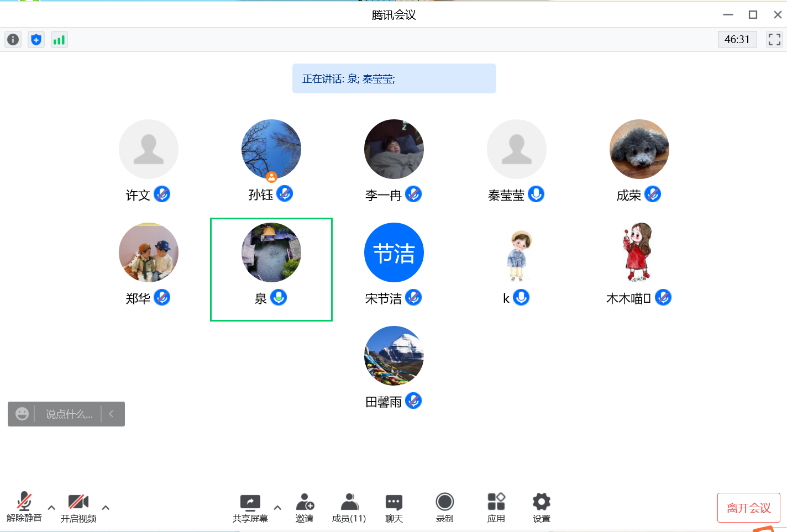This screenshot has height=532, width=787.
Task: Click the name label 李一冉
Action: click(x=384, y=195)
